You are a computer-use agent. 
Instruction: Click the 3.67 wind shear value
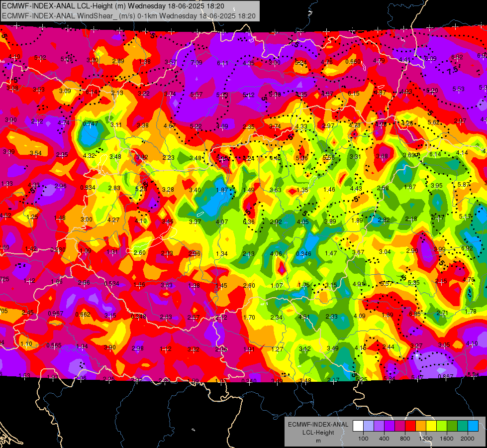pyautogui.click(x=358, y=252)
